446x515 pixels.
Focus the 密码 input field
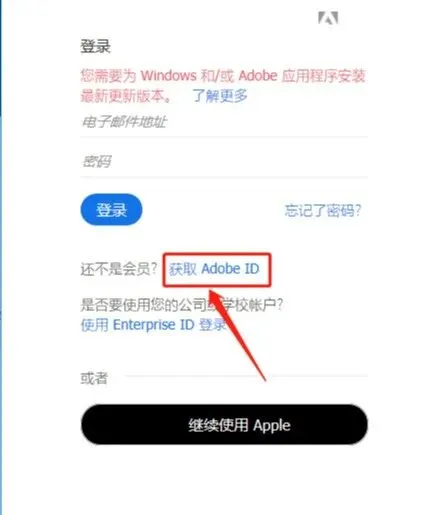[224, 162]
